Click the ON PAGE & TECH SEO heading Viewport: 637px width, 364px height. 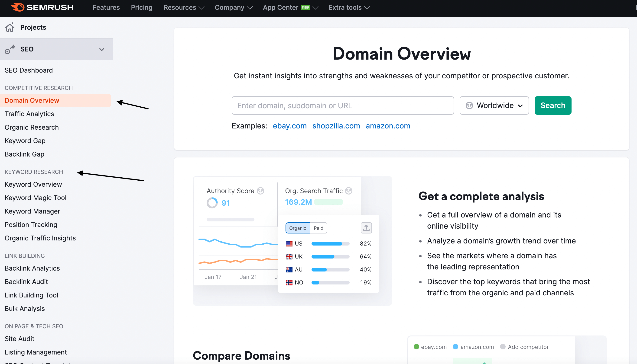(x=34, y=326)
